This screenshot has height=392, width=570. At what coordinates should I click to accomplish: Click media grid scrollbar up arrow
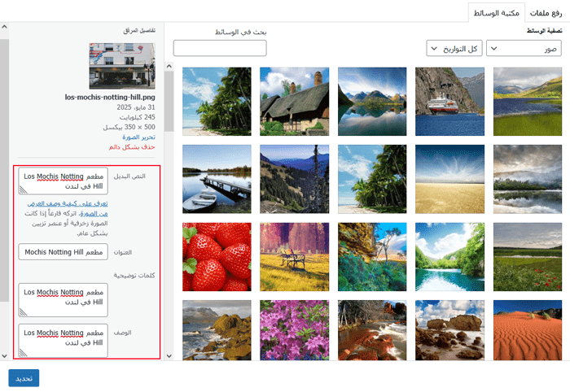[169, 67]
